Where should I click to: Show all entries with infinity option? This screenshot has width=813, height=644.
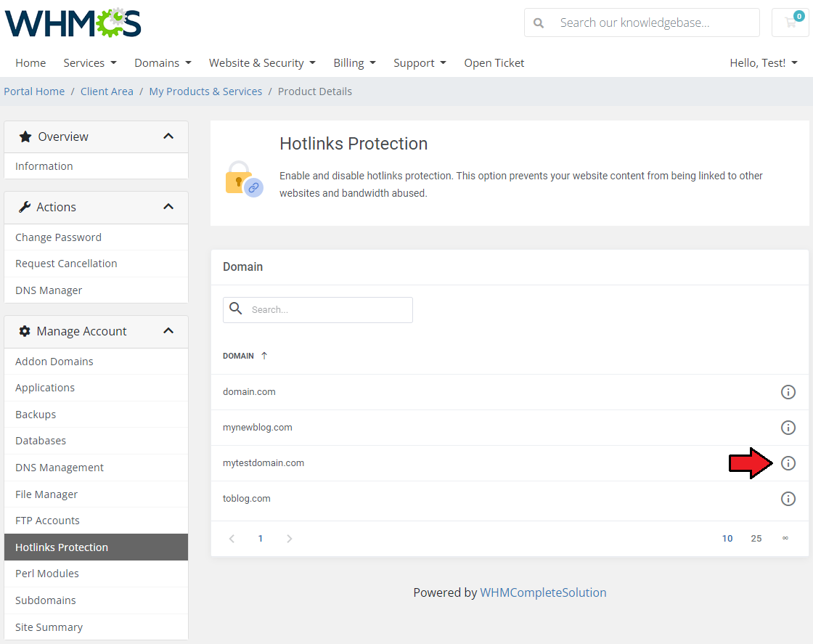[x=785, y=538]
